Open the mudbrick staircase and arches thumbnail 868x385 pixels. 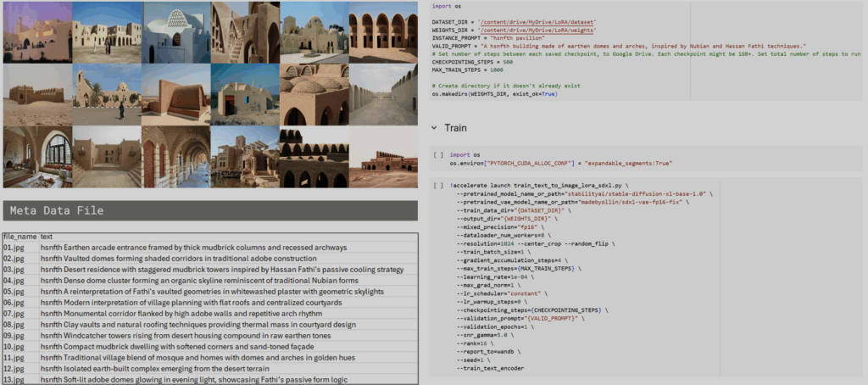pos(245,32)
